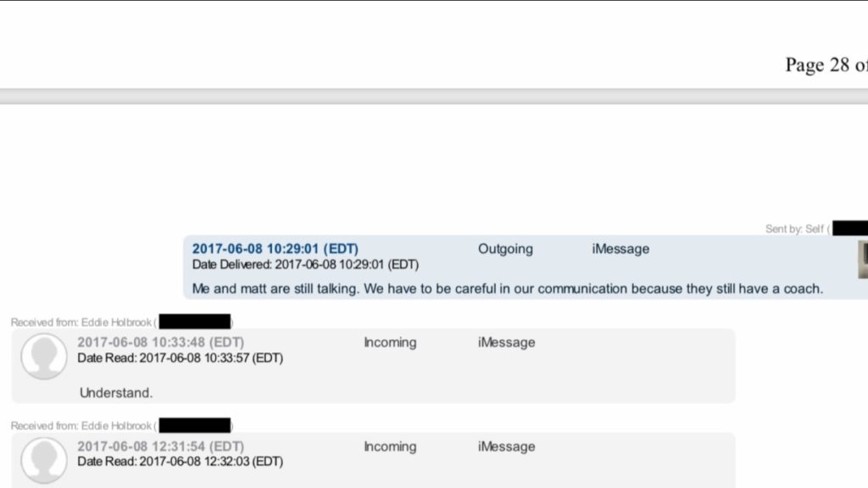Click the "Sent by: Self" label

point(795,229)
